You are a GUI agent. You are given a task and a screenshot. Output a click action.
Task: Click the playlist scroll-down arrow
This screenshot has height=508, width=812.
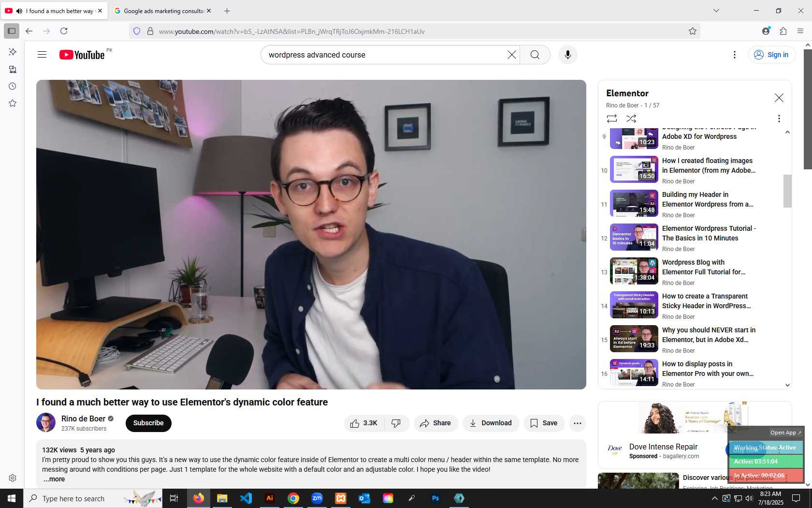pyautogui.click(x=787, y=385)
